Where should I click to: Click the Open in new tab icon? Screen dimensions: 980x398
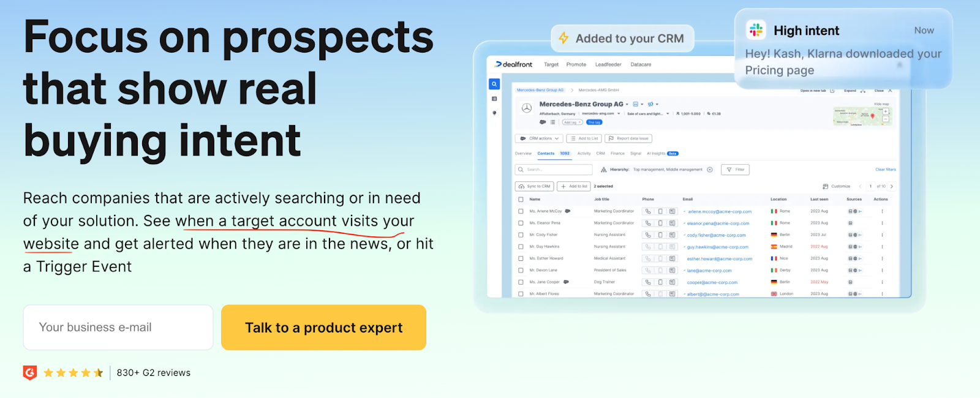tap(832, 91)
